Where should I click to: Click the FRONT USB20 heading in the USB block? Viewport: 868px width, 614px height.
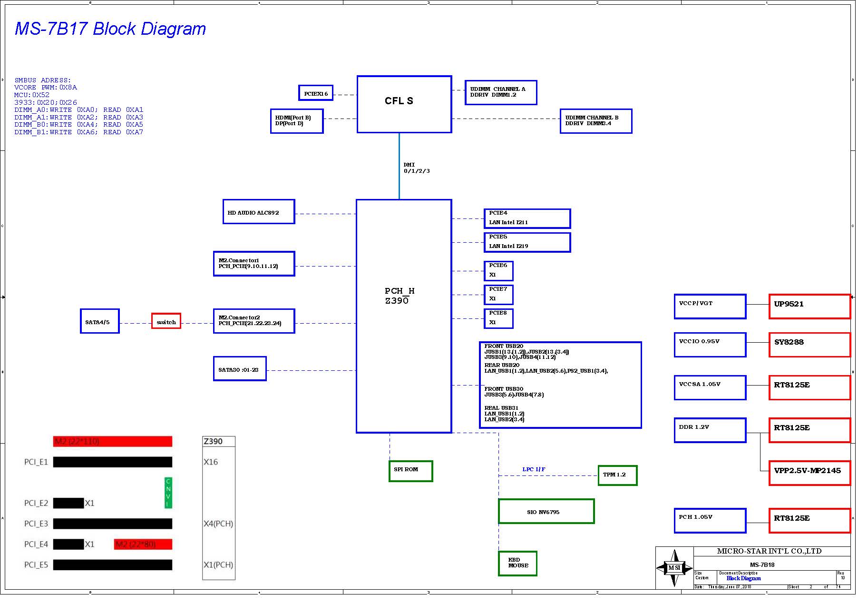tap(504, 346)
